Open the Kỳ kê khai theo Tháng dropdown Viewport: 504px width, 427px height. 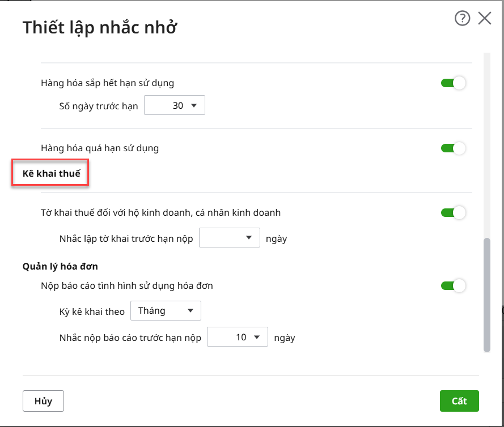point(166,311)
